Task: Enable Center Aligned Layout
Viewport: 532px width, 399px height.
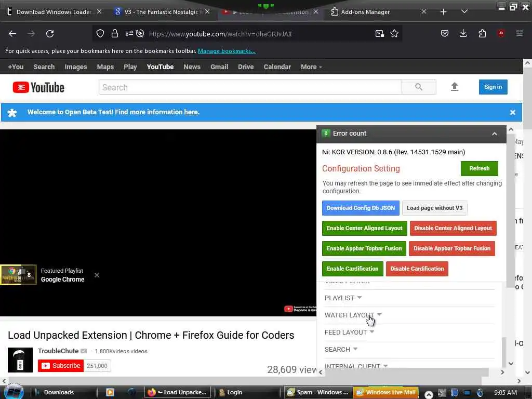Action: (364, 229)
